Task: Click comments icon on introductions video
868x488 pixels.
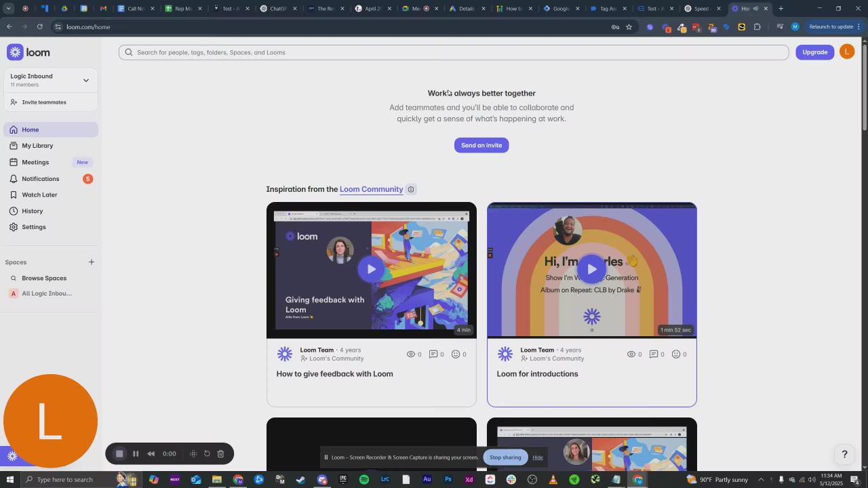Action: click(x=653, y=354)
